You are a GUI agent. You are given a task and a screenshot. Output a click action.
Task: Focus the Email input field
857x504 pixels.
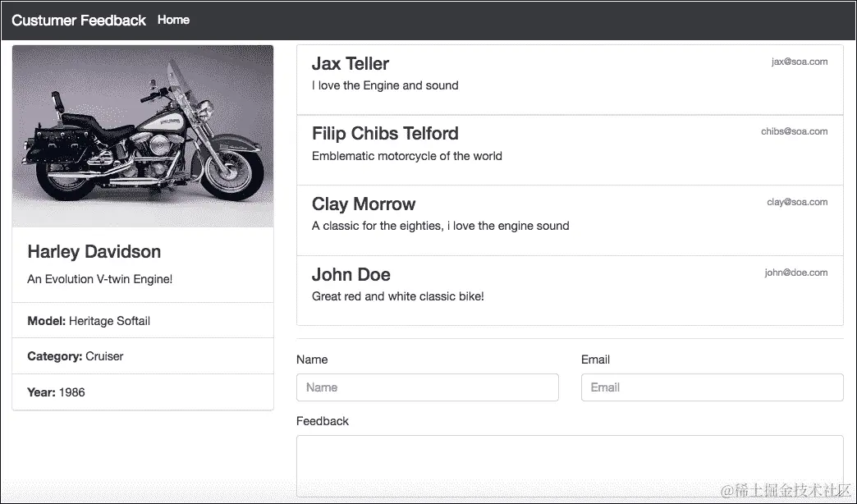pos(713,387)
